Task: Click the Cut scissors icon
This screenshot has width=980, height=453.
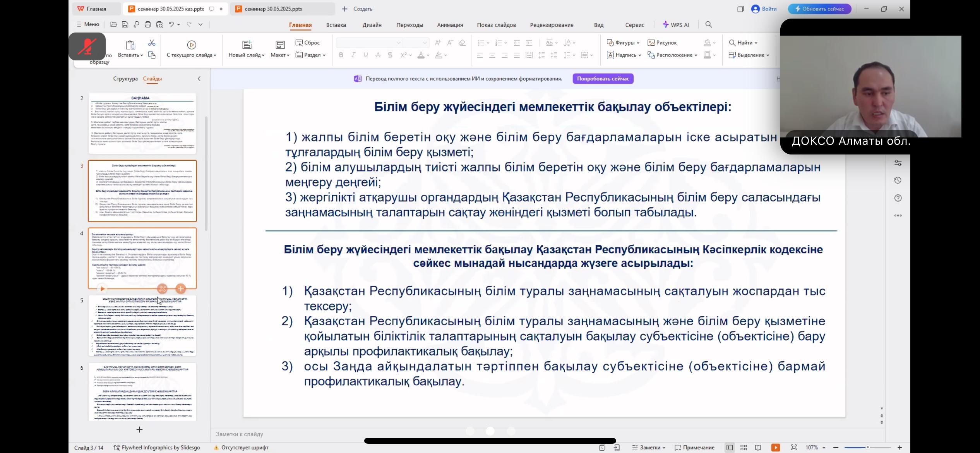Action: [x=152, y=43]
